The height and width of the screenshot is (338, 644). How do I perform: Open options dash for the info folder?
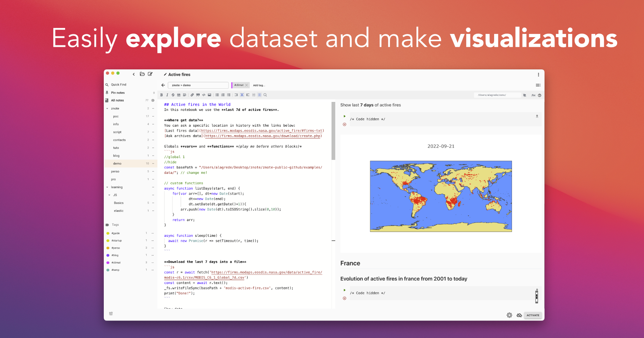[x=153, y=124]
